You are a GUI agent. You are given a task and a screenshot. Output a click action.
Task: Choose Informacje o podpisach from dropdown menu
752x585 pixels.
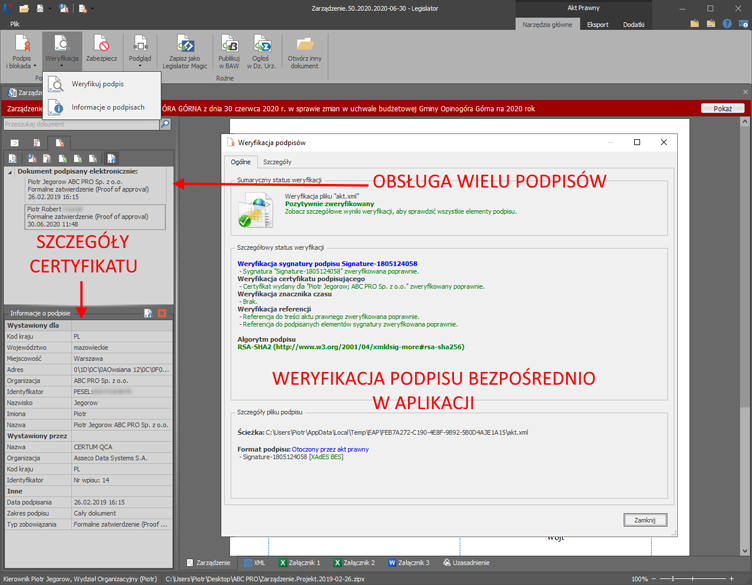[102, 107]
